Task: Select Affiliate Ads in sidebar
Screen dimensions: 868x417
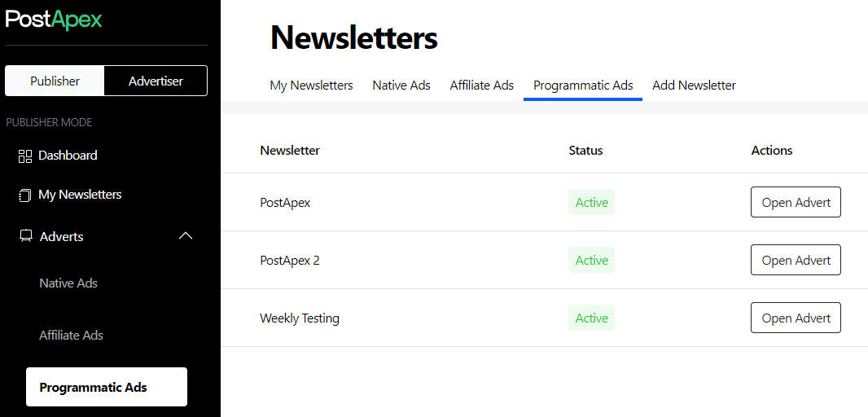Action: point(72,336)
